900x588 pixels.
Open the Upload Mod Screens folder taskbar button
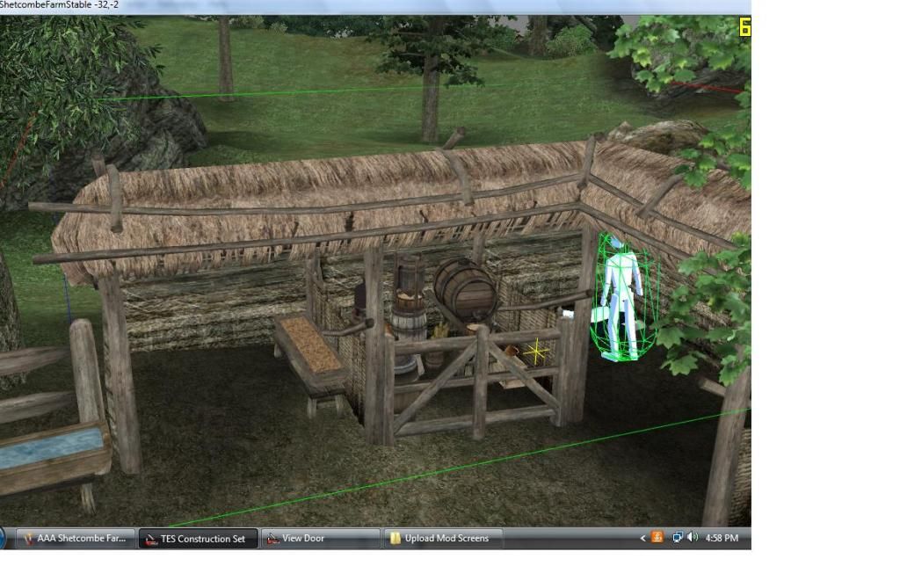[x=443, y=539]
